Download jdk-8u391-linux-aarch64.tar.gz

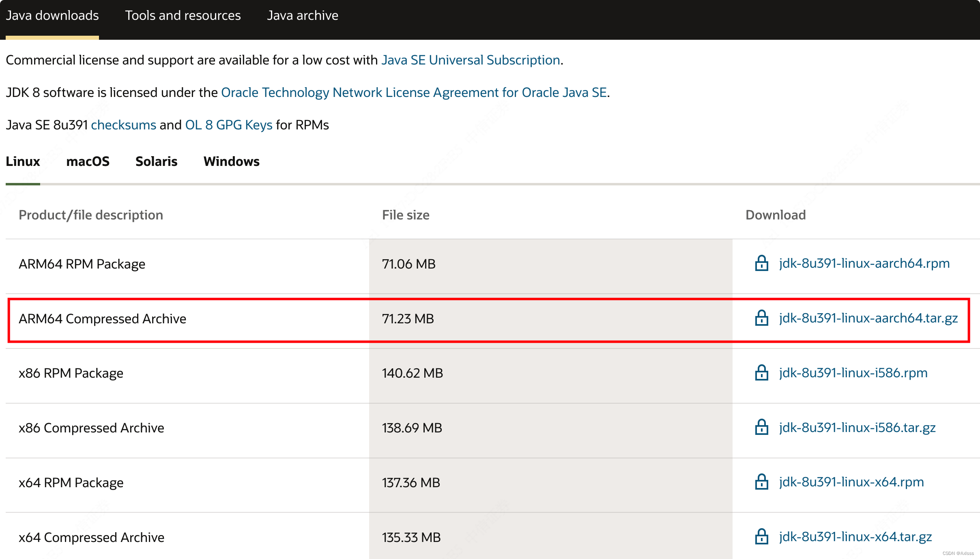[868, 318]
